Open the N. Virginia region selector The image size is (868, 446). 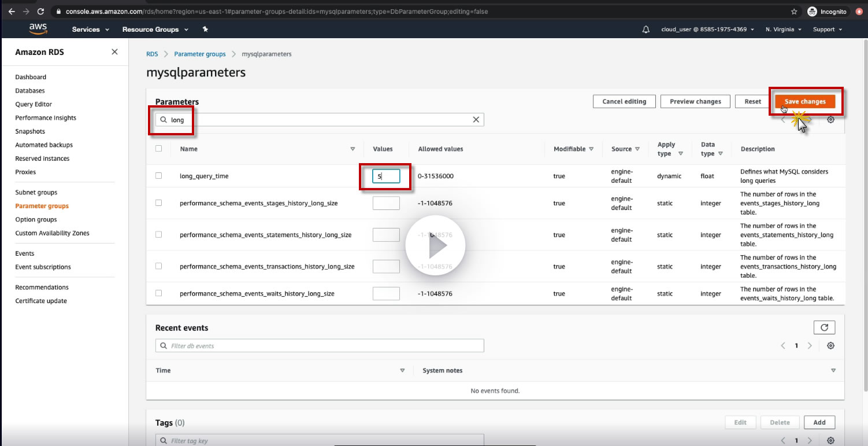[783, 30]
